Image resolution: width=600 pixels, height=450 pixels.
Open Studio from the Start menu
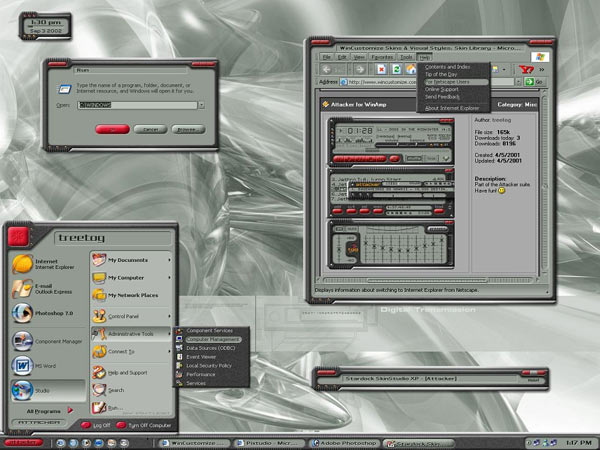click(47, 390)
